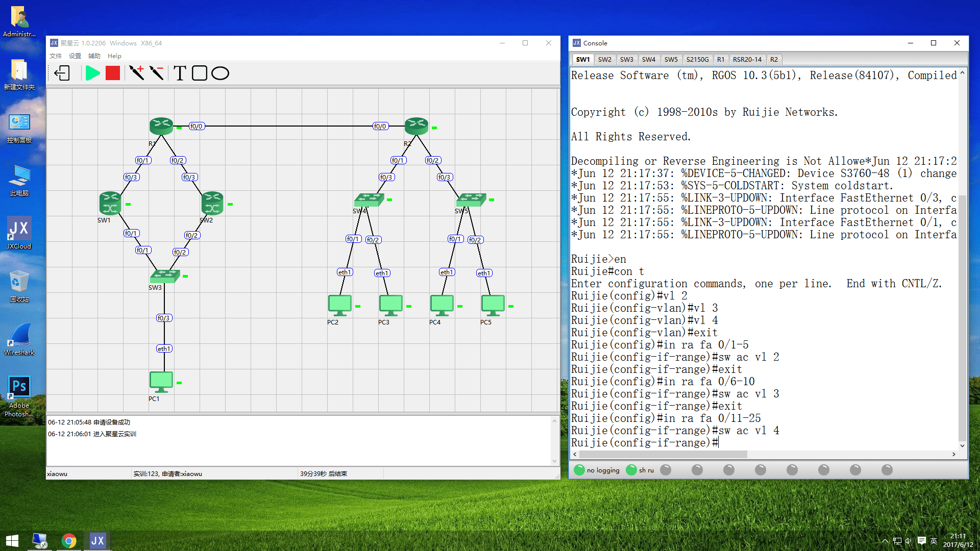Click console scroll-down arrow
This screenshot has height=551, width=980.
coord(962,445)
